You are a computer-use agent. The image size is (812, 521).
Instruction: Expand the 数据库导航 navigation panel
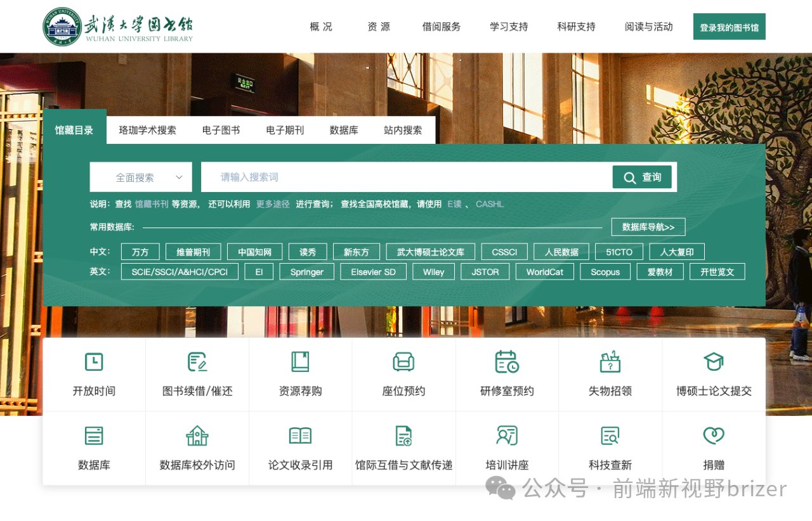pyautogui.click(x=648, y=226)
